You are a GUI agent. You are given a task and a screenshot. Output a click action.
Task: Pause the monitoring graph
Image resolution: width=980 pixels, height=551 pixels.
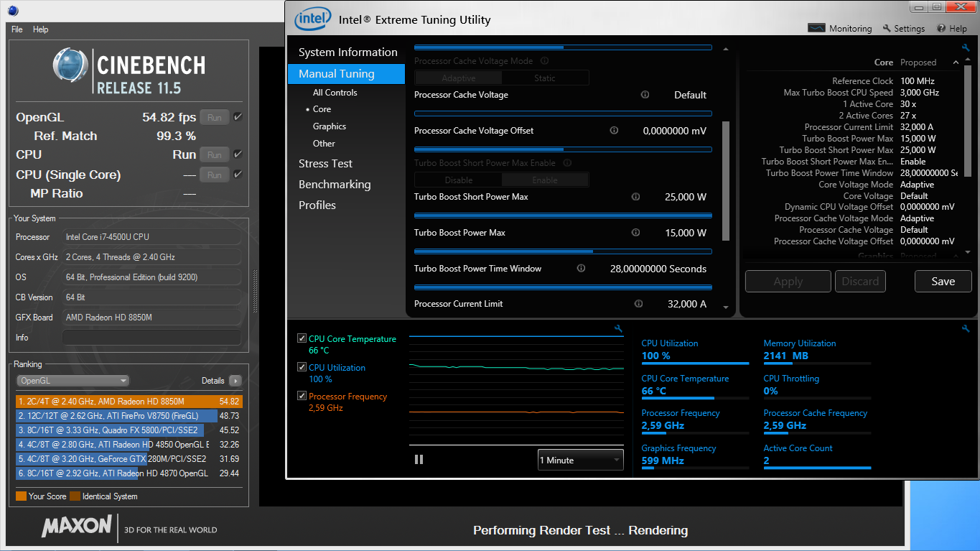pos(419,460)
